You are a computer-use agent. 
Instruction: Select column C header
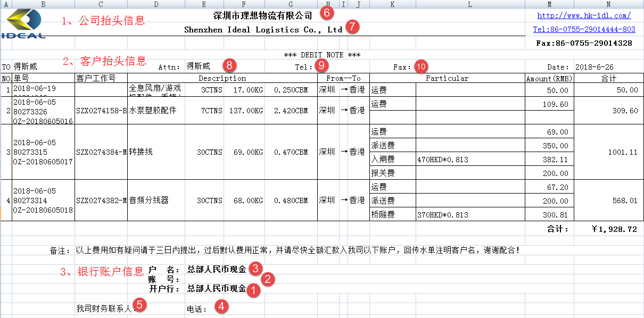click(101, 4)
